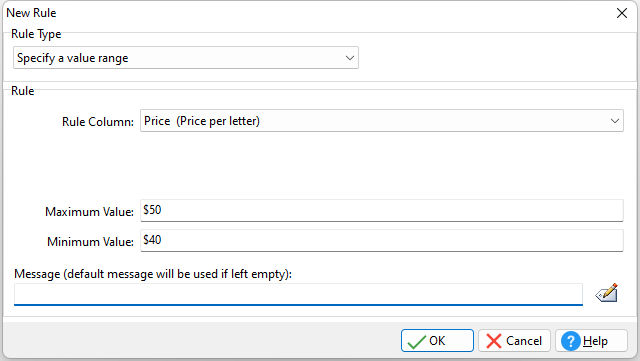Click the 'New Rule' title bar text

tap(31, 13)
